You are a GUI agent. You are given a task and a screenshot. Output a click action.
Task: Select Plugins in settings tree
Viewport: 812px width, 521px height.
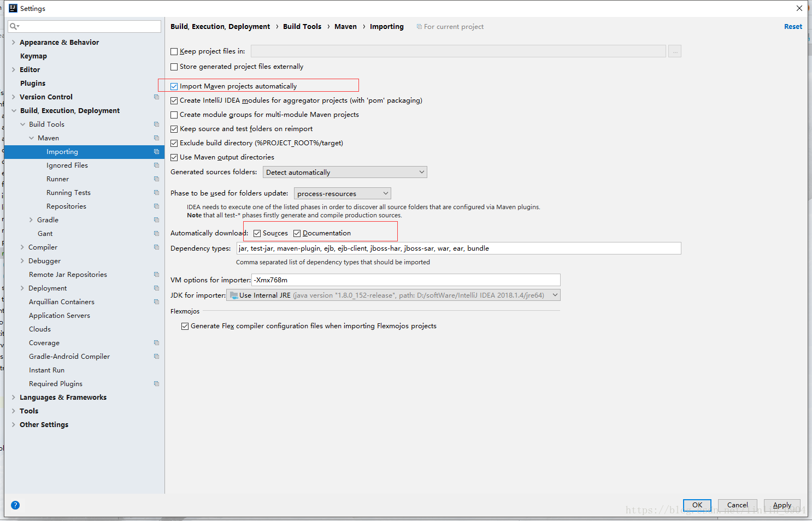[x=33, y=84]
